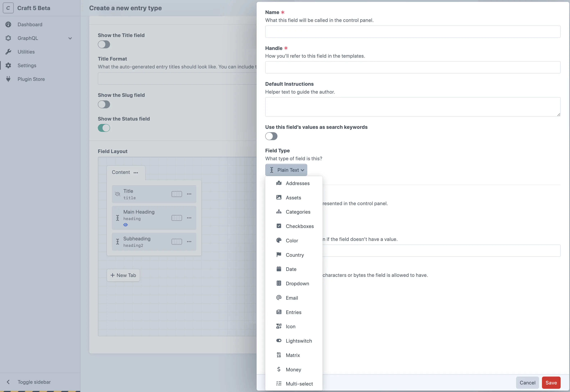
Task: Click the Cancel button
Action: click(x=527, y=383)
